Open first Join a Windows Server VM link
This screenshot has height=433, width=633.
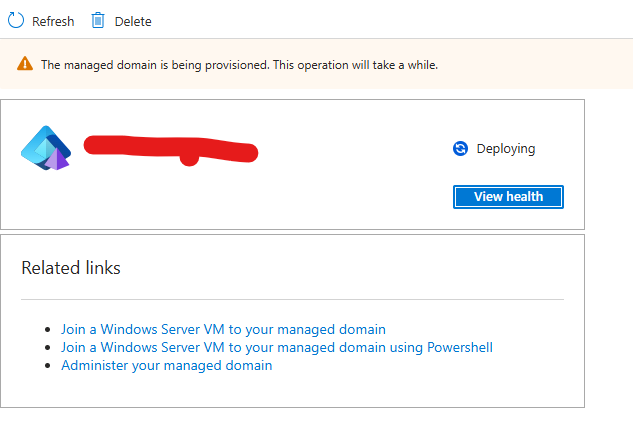(x=223, y=329)
